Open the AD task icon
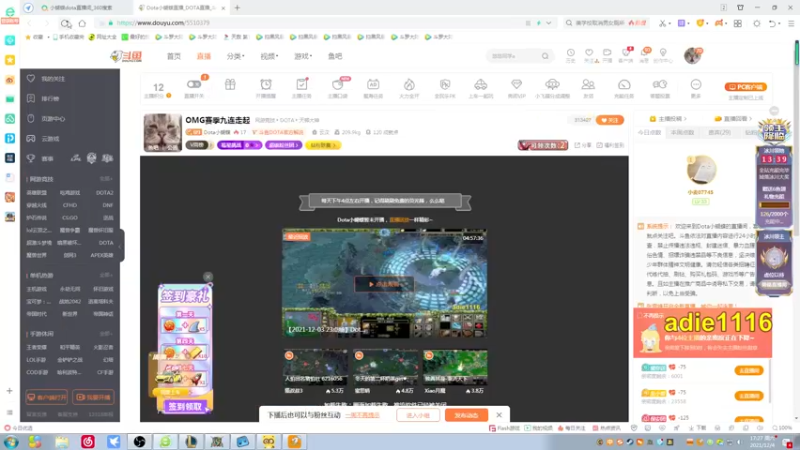 [373, 87]
